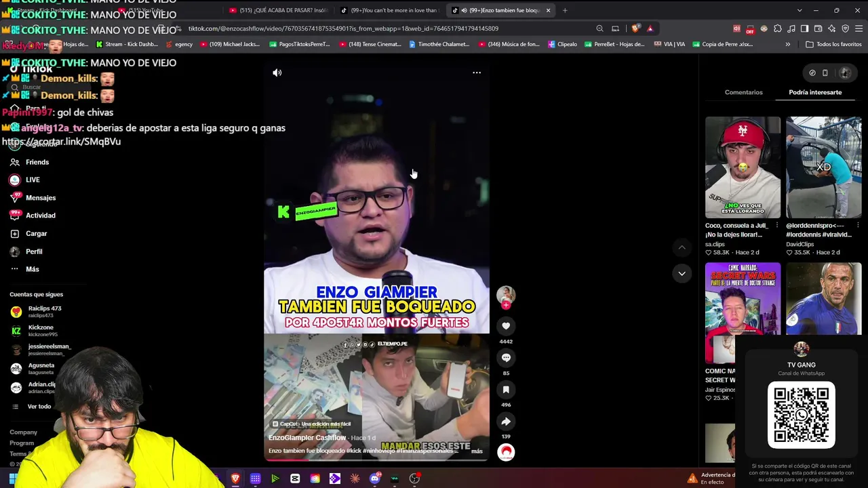Image resolution: width=868 pixels, height=488 pixels.
Task: Open comments via the speech bubble icon
Action: tap(506, 358)
